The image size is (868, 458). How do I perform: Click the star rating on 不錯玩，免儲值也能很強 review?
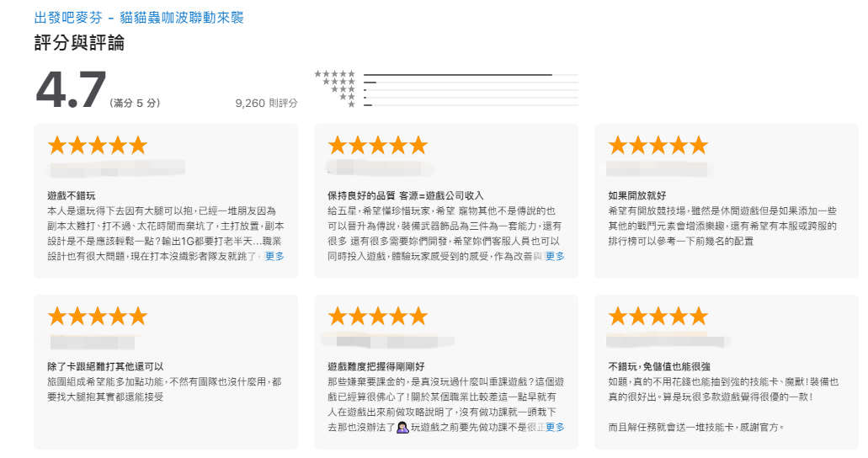coord(658,317)
